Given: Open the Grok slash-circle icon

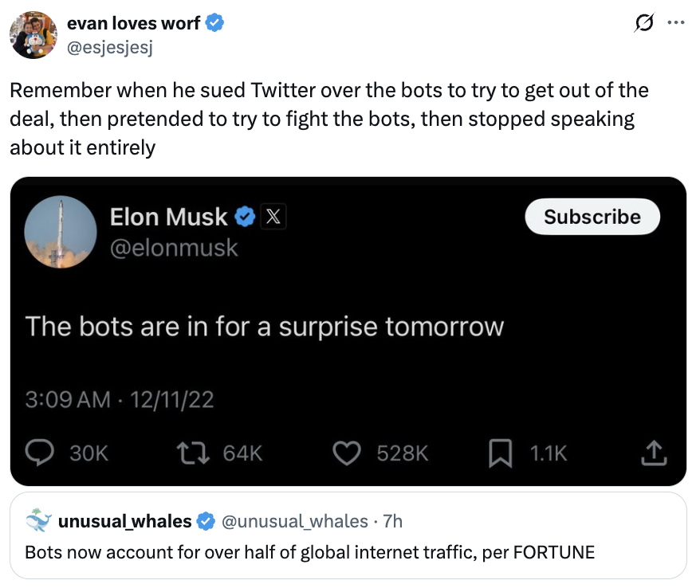Looking at the screenshot, I should 643,23.
